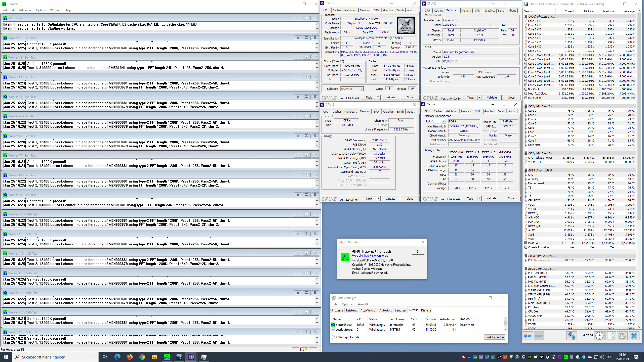644x362 pixels.
Task: Click HWiNFO shrink columns arrows icon
Action: (x=539, y=336)
